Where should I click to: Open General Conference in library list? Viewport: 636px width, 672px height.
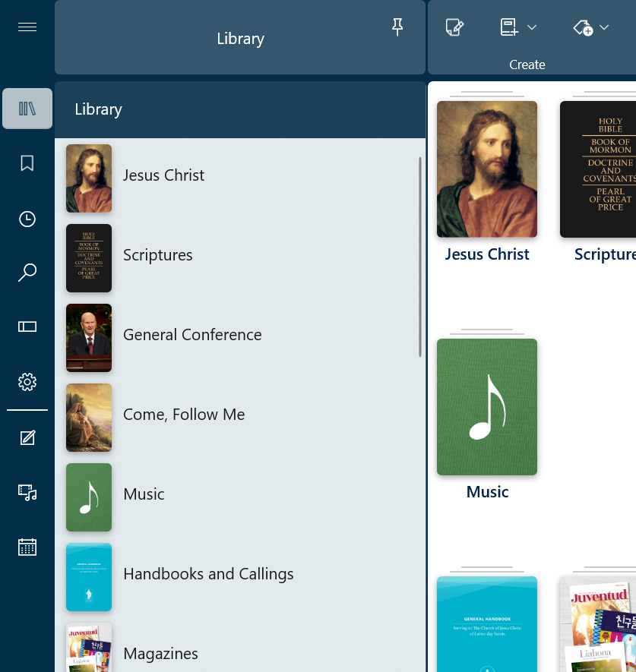[x=239, y=337]
